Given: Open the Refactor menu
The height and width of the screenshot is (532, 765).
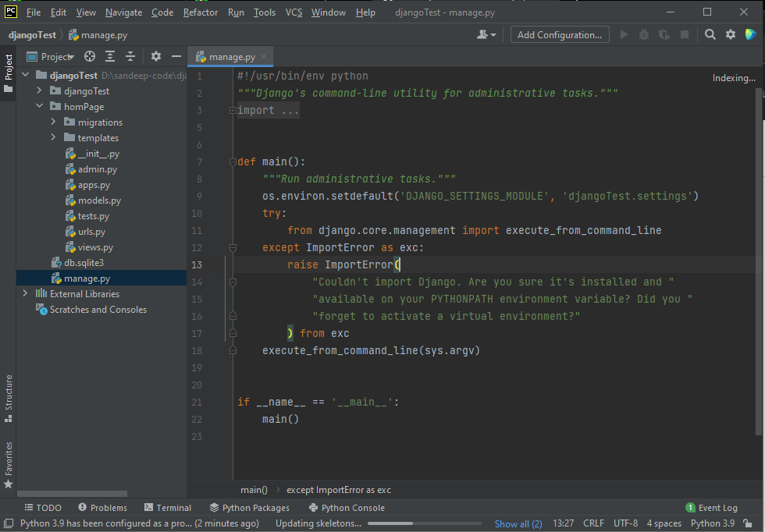Looking at the screenshot, I should [201, 12].
